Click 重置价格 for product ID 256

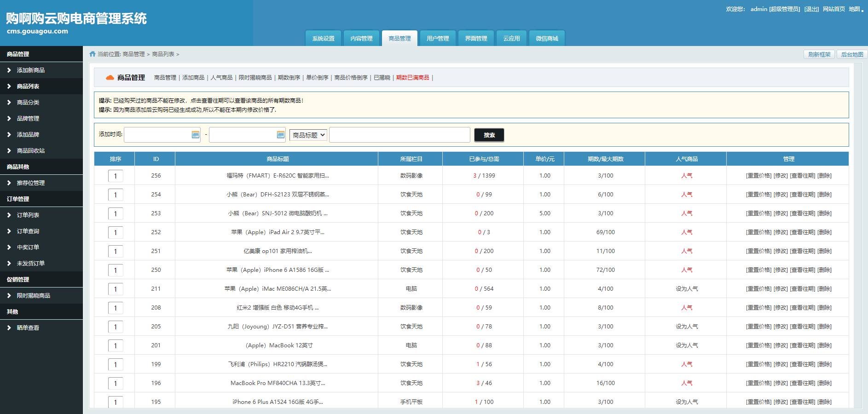[x=758, y=176]
